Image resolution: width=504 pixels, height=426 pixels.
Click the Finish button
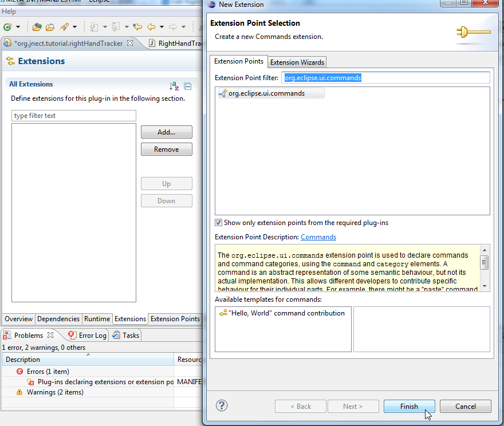point(409,407)
